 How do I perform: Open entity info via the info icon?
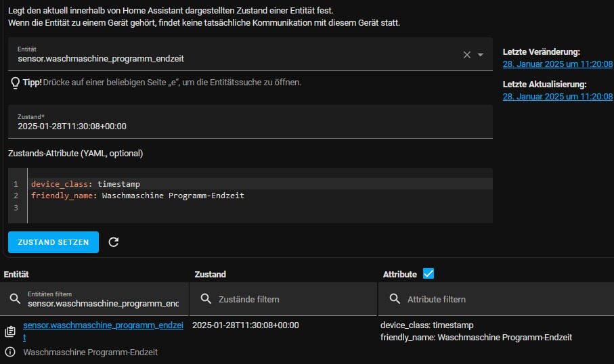(x=10, y=352)
